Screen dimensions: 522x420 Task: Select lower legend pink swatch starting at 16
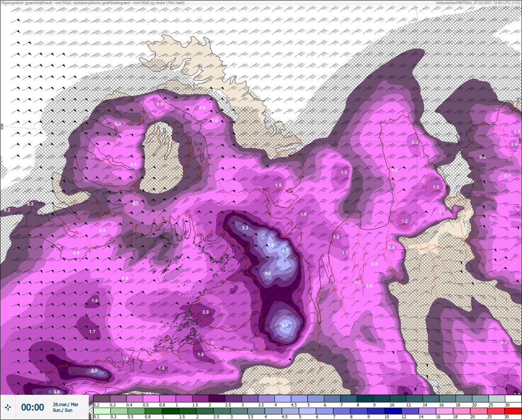445,411
